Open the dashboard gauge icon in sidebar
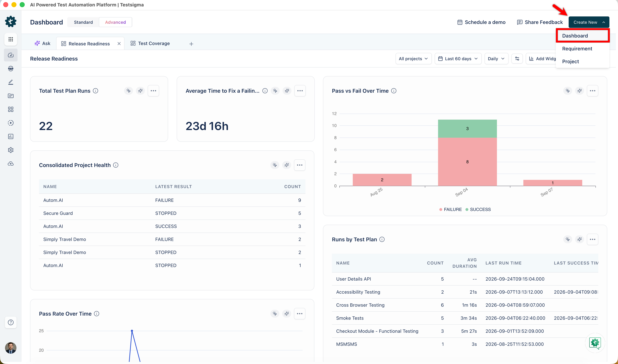618x364 pixels. click(11, 55)
